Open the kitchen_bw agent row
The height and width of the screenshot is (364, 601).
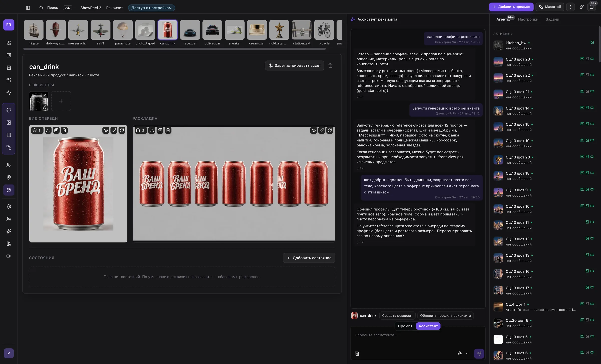click(x=544, y=45)
